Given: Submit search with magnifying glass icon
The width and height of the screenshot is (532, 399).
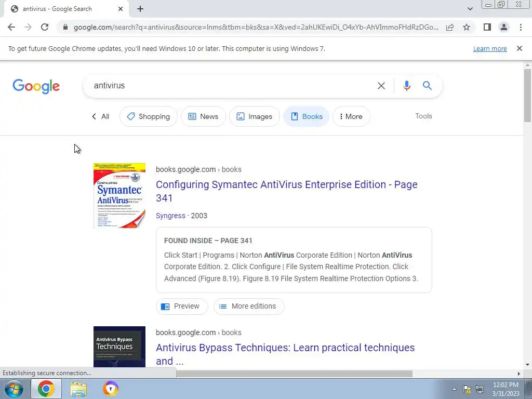Looking at the screenshot, I should tap(427, 86).
